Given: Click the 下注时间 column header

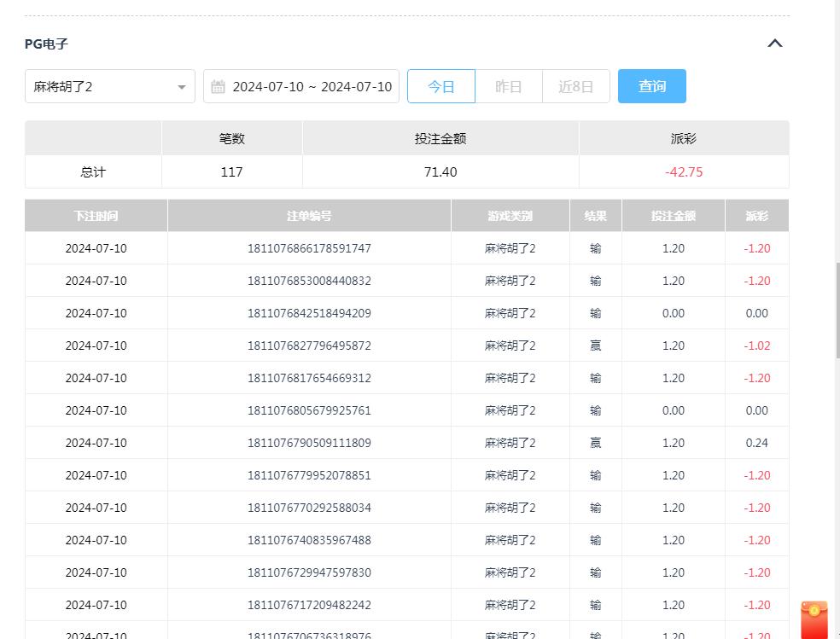Looking at the screenshot, I should pyautogui.click(x=96, y=216).
